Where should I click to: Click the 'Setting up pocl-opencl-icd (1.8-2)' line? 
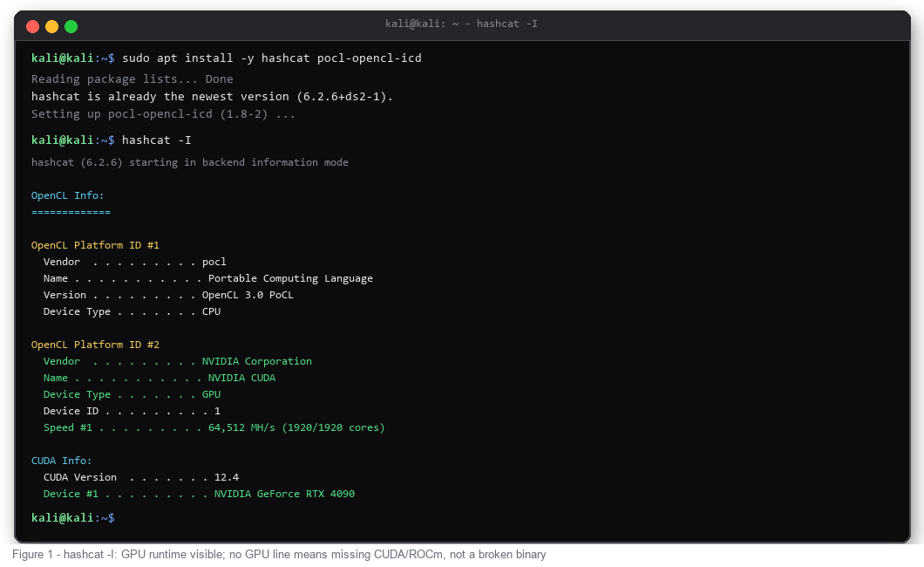point(163,113)
